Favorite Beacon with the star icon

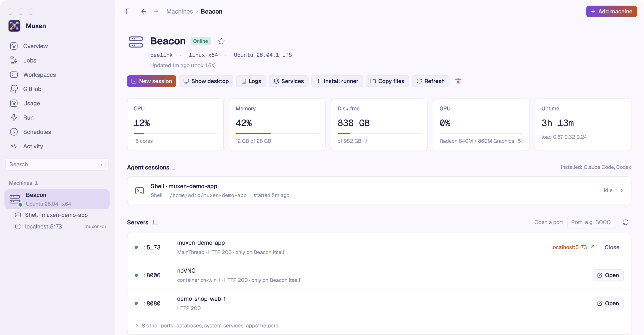point(221,41)
